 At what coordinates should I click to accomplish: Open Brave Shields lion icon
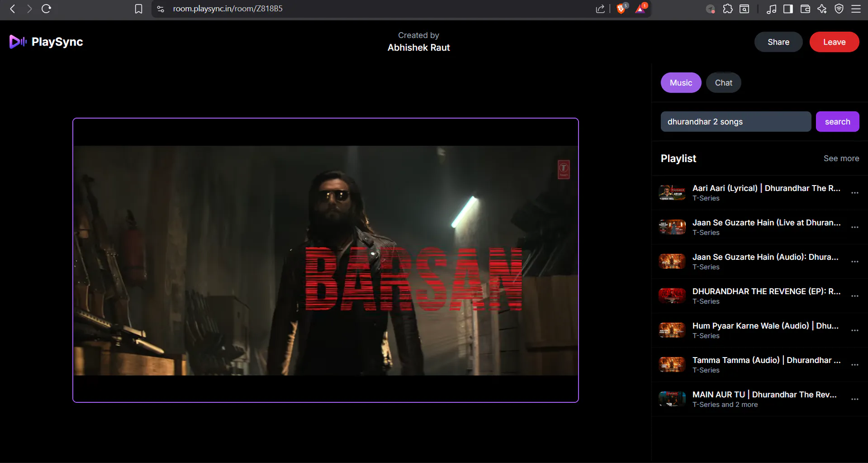click(622, 8)
